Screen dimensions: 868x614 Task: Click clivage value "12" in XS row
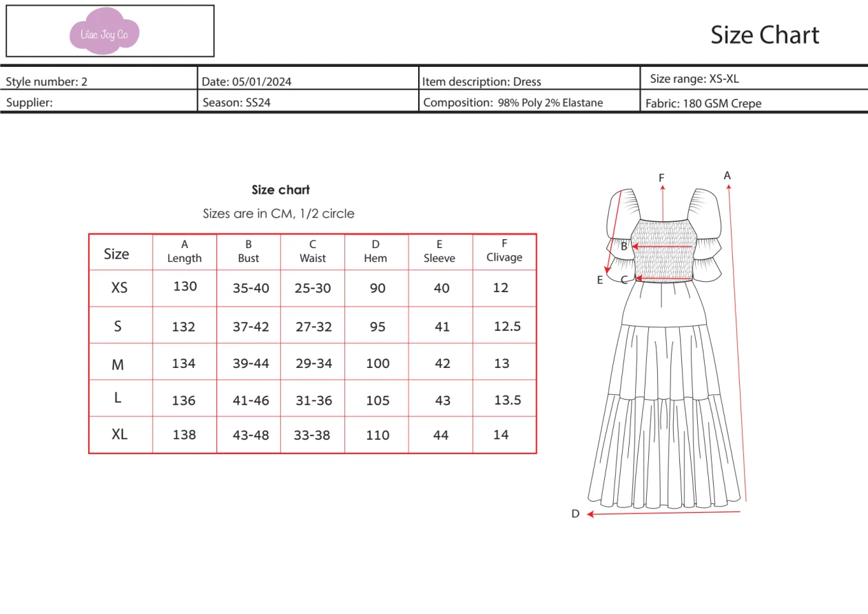[501, 287]
